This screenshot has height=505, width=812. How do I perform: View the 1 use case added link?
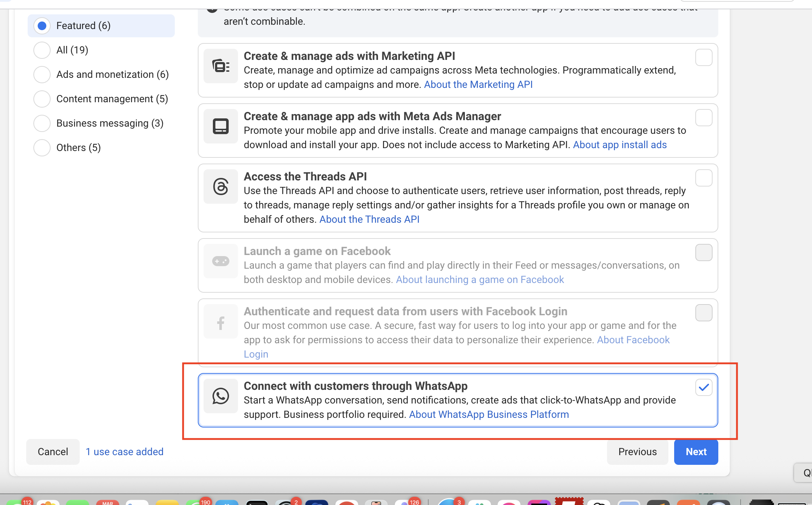[x=125, y=452]
